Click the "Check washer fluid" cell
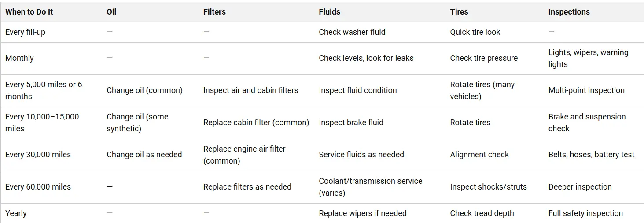 point(352,32)
